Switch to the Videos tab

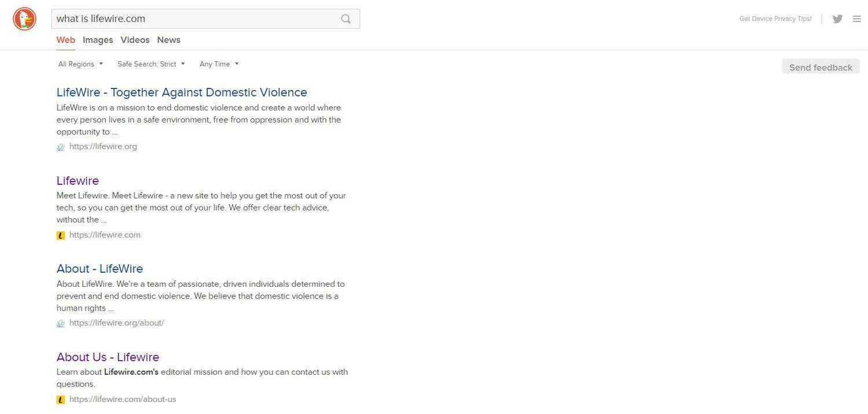click(135, 40)
